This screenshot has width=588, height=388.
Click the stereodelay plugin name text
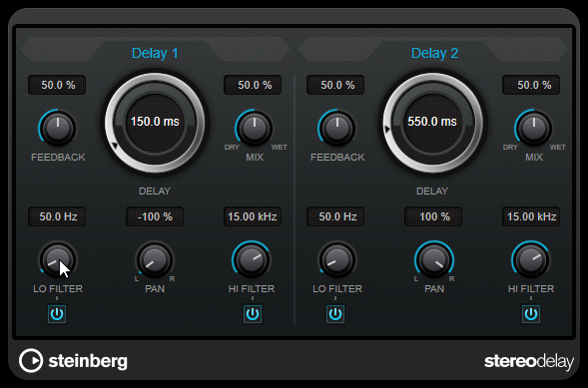coord(529,362)
